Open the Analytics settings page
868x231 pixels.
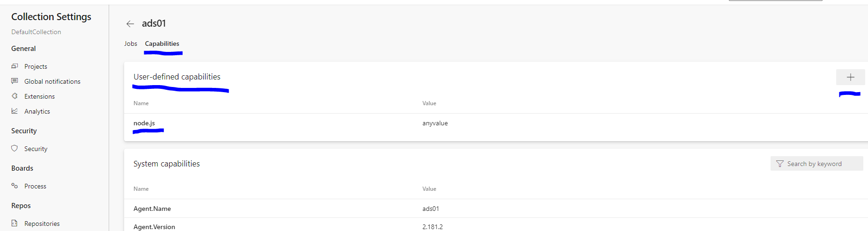(37, 111)
